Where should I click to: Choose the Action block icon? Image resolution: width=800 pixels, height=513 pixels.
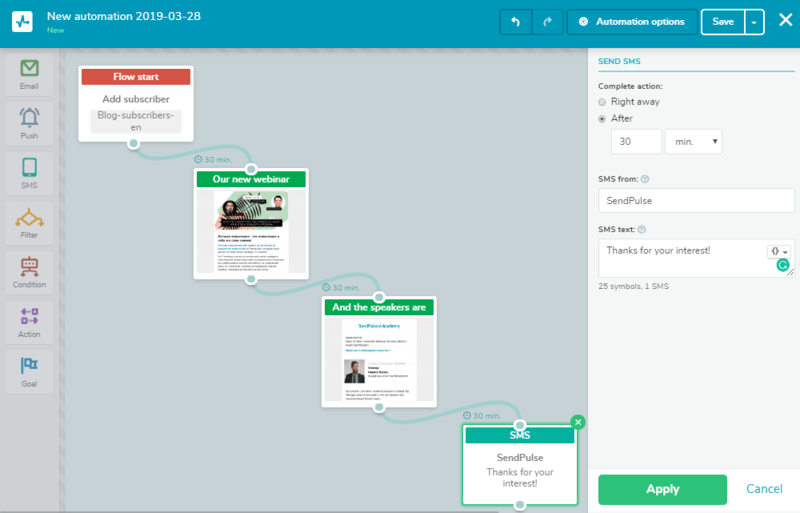point(29,320)
